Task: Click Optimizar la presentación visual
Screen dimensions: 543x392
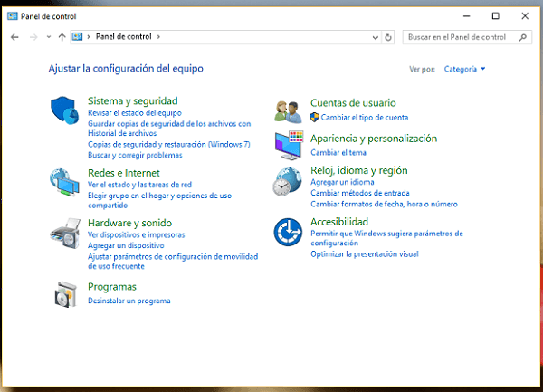Action: tap(365, 254)
